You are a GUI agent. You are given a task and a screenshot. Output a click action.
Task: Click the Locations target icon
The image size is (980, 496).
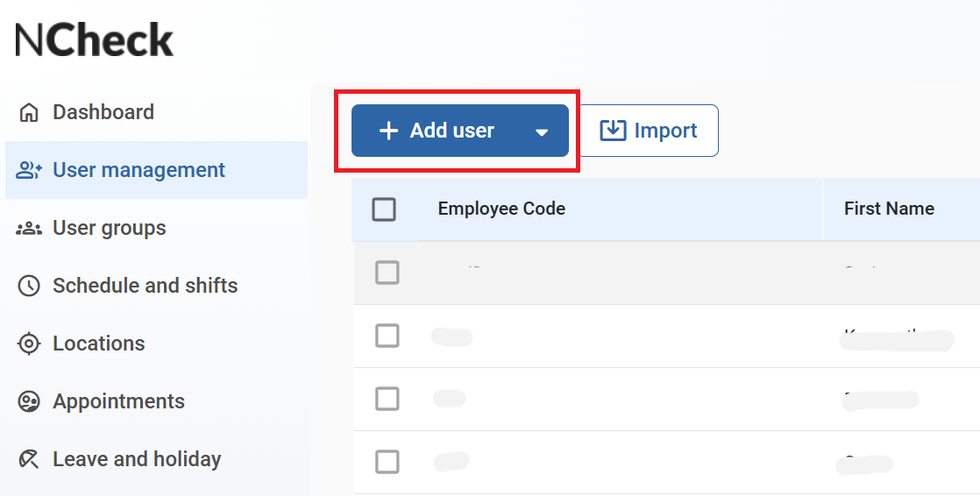pos(29,344)
